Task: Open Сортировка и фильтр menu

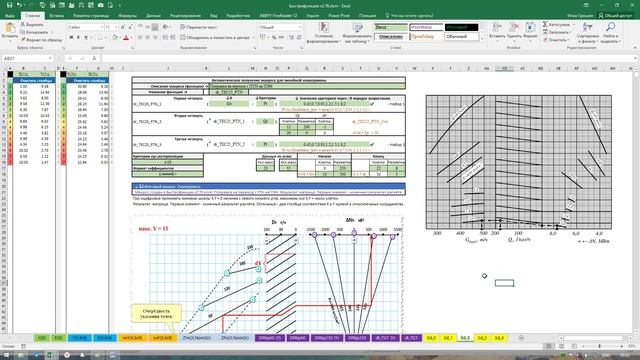Action: tap(588, 33)
